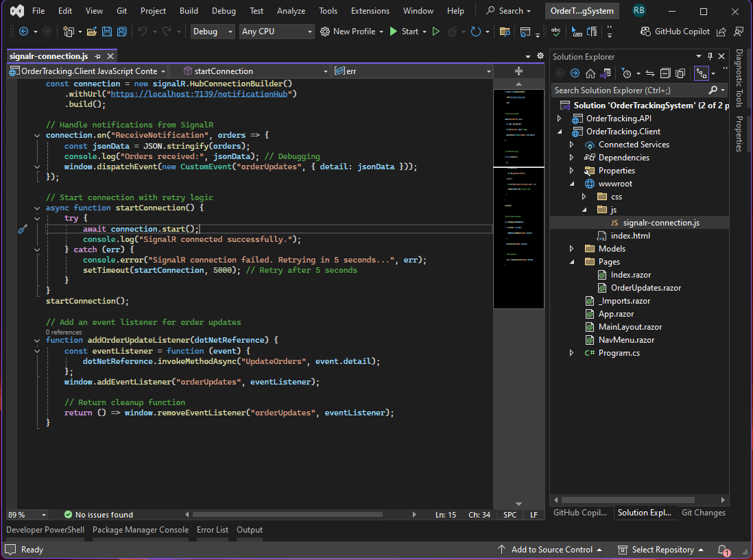This screenshot has width=753, height=560.
Task: Click the Open File folder icon
Action: [93, 32]
